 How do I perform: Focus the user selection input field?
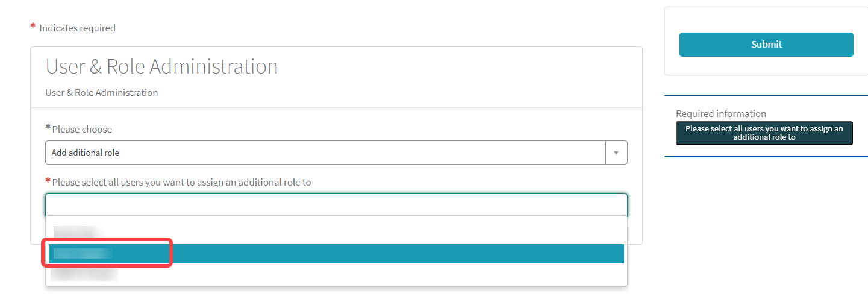[336, 205]
